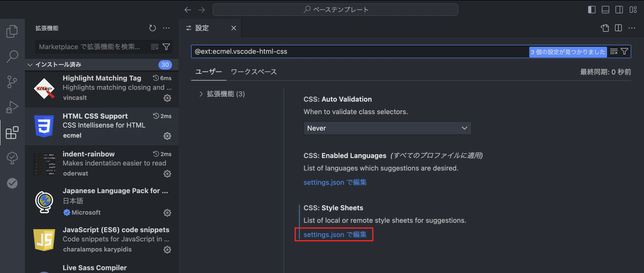The height and width of the screenshot is (273, 644).
Task: Open the Run and Debug icon
Action: point(12,107)
